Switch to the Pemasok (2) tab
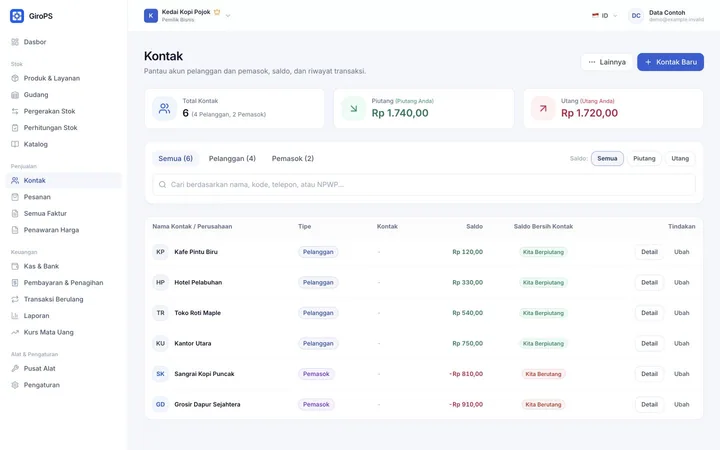This screenshot has width=720, height=450. (293, 158)
